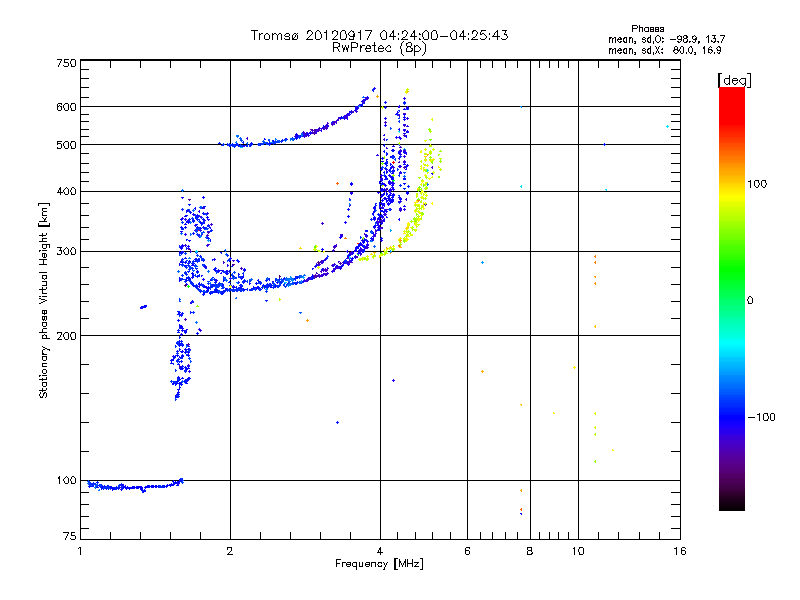Click the y-axis label 'Stationary phase Virtual Height [km]'

[x=43, y=300]
